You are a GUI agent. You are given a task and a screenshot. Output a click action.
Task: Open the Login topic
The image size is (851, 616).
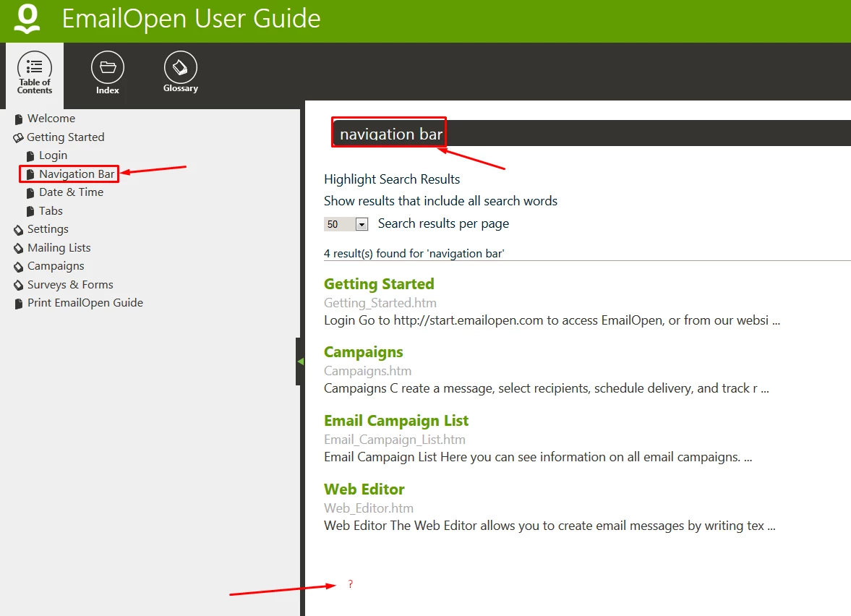pyautogui.click(x=53, y=155)
